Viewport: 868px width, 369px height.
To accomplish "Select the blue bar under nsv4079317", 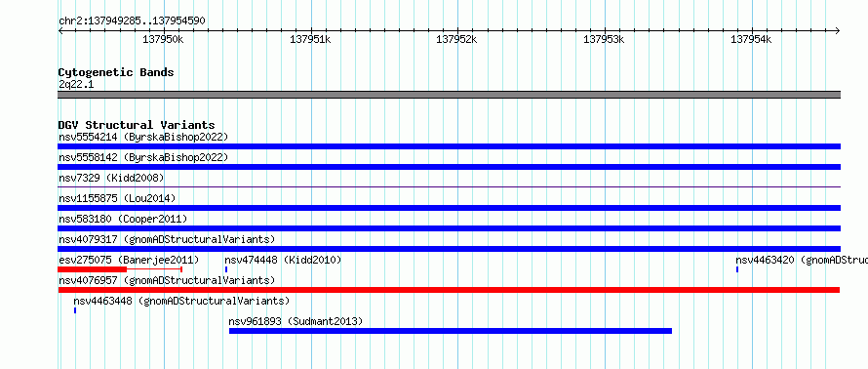I will (449, 249).
